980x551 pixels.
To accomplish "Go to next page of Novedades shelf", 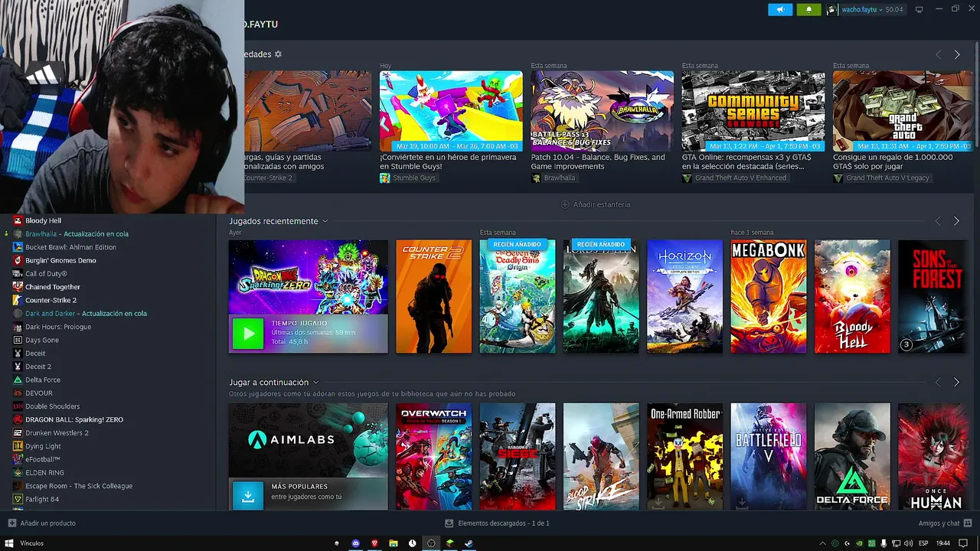I will coord(956,54).
